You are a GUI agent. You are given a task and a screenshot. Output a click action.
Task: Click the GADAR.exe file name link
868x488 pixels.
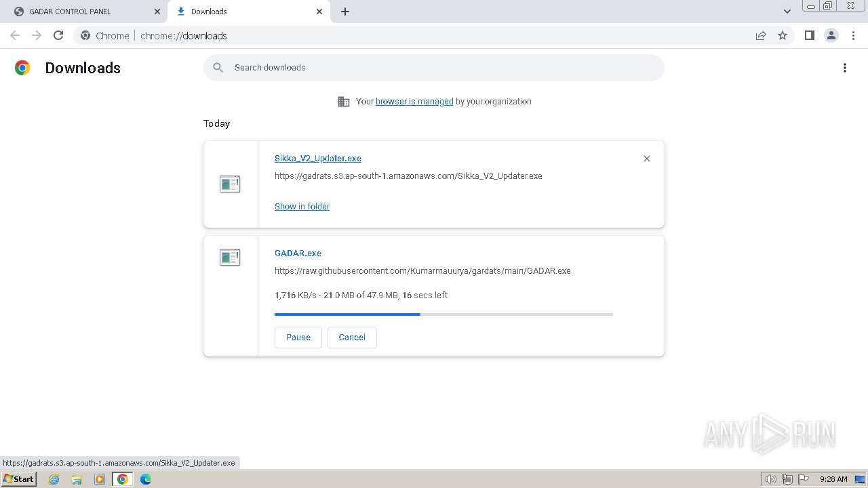point(298,253)
